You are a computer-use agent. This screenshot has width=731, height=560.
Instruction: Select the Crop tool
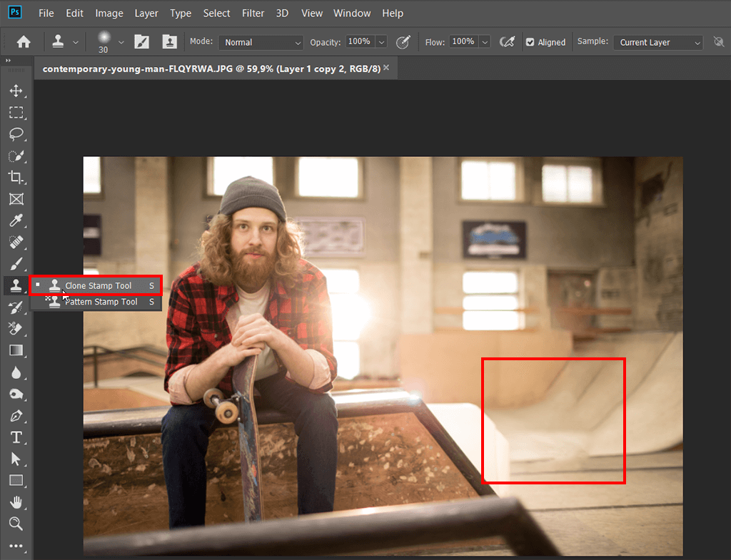[x=16, y=178]
